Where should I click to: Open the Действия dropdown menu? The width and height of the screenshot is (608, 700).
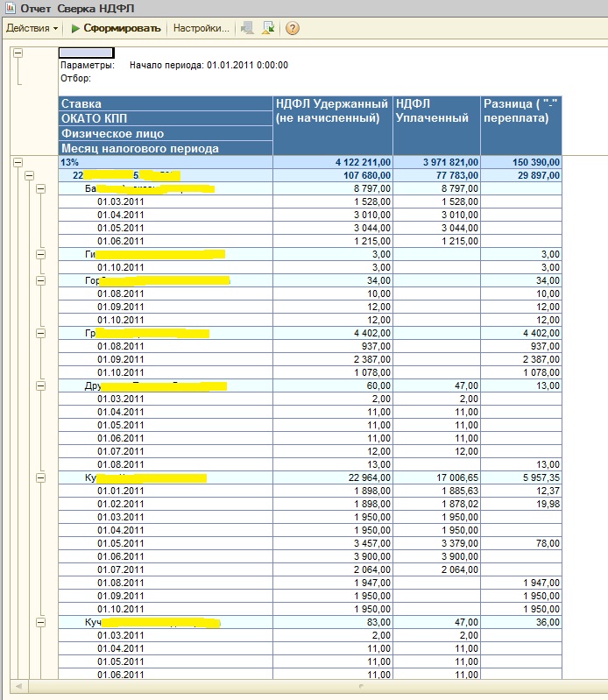click(32, 28)
